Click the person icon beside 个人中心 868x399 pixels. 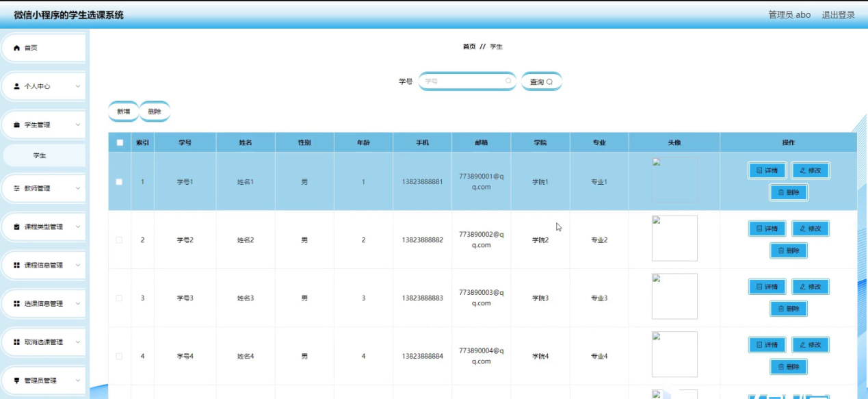tap(17, 87)
